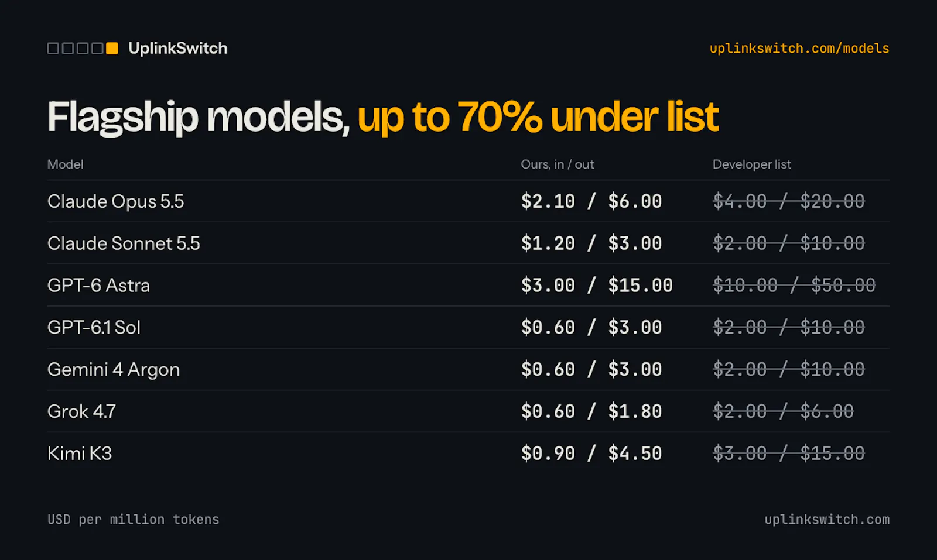Click GPT-6 Astra price $3.00 / $15.00
This screenshot has width=937, height=560.
tap(597, 286)
